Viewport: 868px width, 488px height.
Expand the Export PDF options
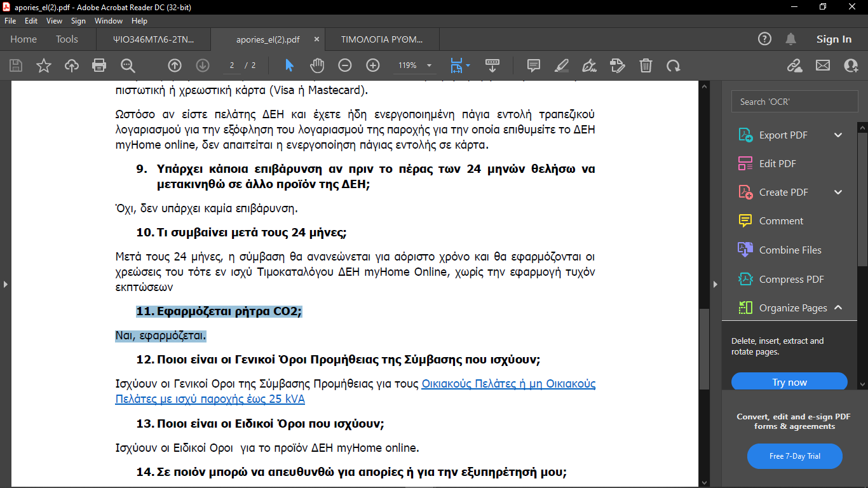pos(838,135)
